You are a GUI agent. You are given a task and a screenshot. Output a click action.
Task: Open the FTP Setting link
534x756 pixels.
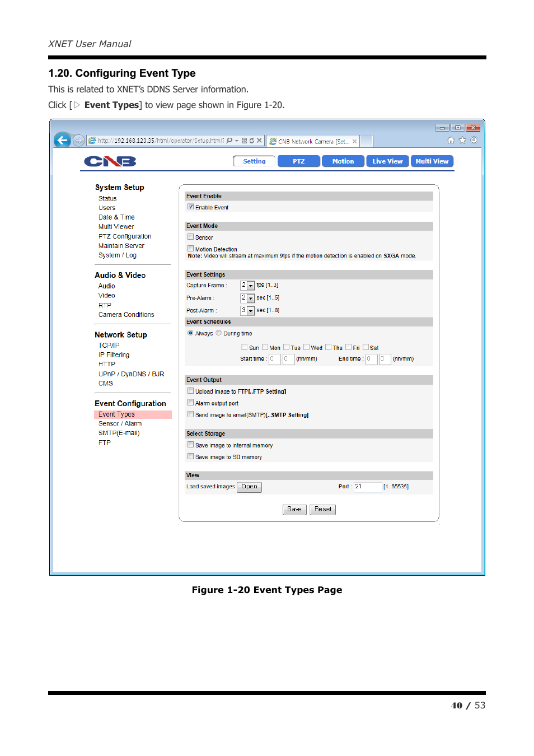tap(268, 391)
